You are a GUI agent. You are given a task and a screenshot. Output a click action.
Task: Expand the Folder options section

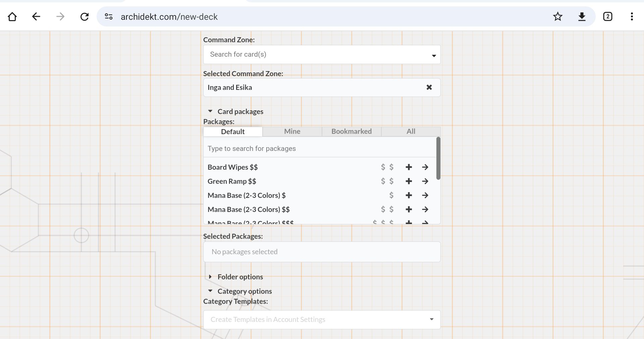pyautogui.click(x=210, y=277)
